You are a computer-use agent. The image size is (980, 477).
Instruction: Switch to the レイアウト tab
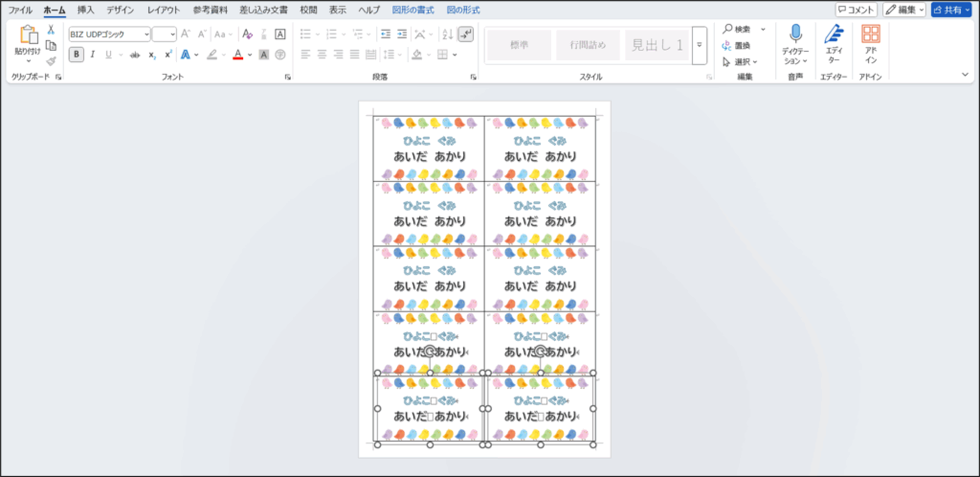pyautogui.click(x=164, y=10)
